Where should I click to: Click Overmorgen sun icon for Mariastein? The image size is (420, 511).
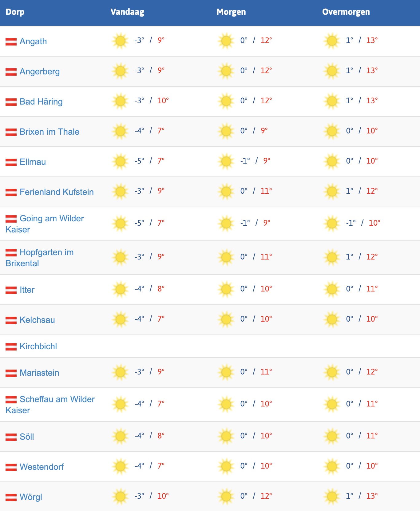pos(332,372)
